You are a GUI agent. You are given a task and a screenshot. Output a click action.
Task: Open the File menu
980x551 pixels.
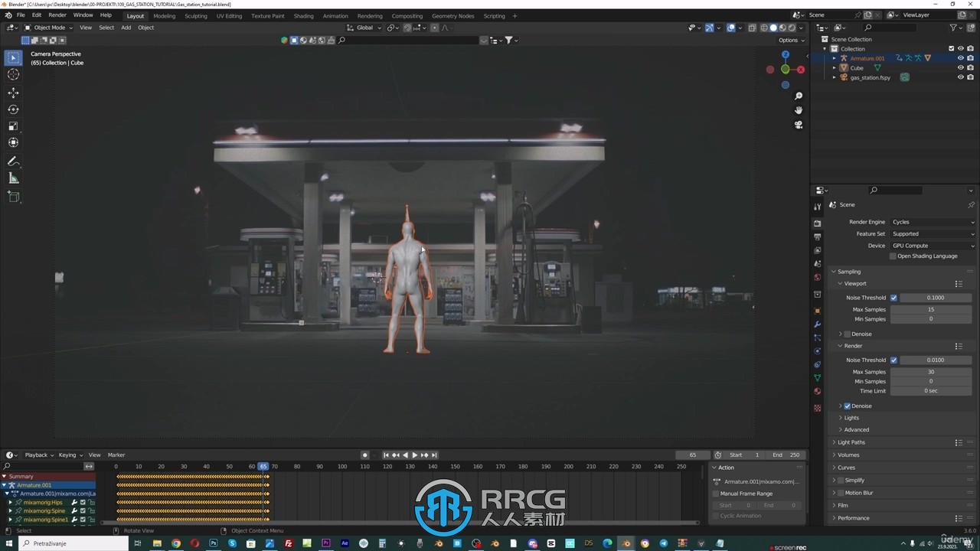pyautogui.click(x=21, y=15)
